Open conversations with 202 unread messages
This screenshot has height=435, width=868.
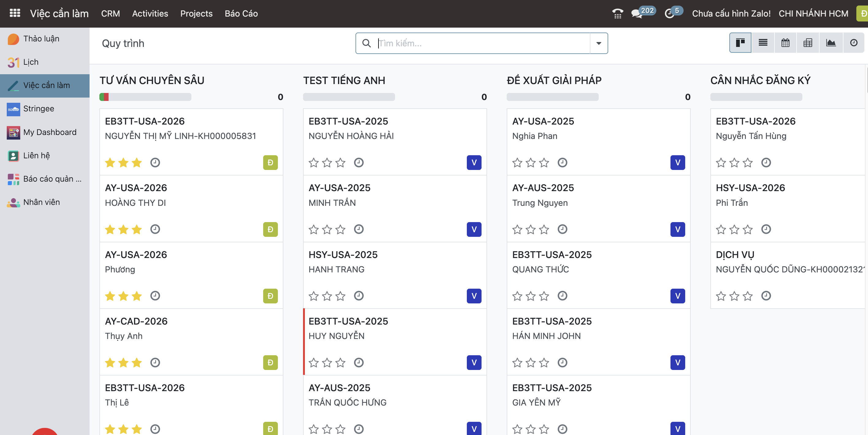coord(643,13)
